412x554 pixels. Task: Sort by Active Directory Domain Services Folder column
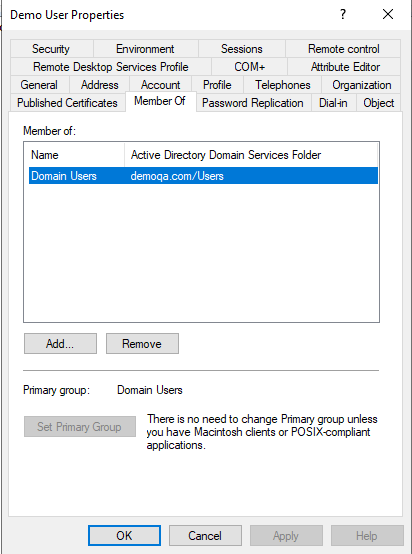pyautogui.click(x=251, y=155)
